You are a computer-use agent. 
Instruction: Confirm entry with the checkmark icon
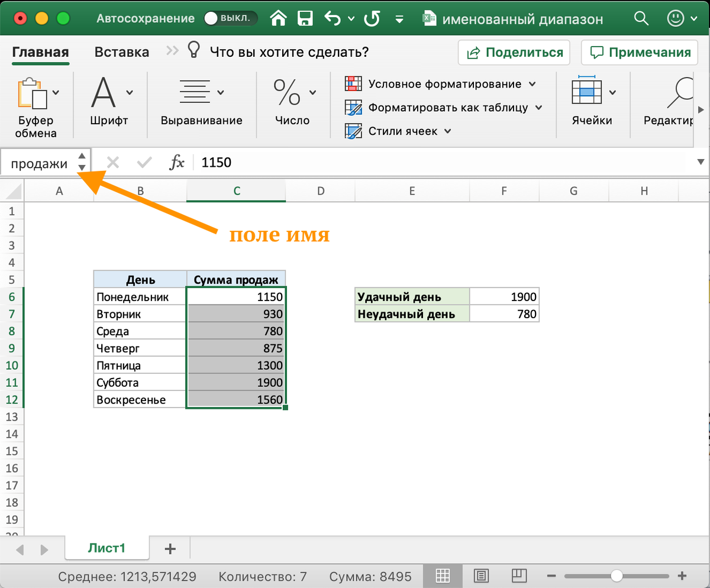(144, 163)
